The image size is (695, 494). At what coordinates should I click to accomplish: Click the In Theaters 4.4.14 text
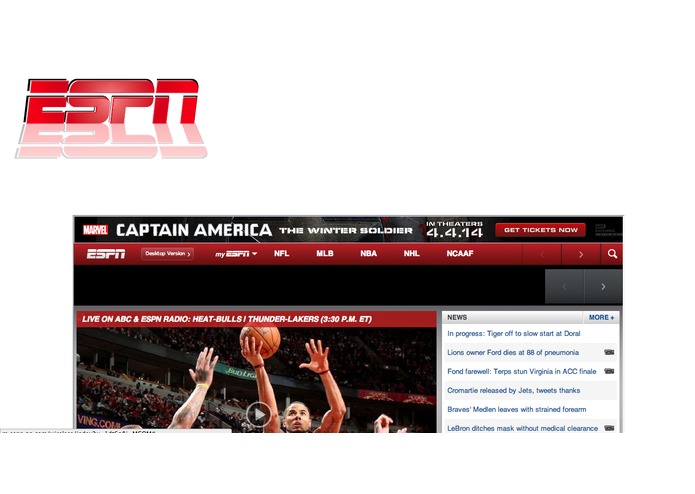(x=454, y=229)
